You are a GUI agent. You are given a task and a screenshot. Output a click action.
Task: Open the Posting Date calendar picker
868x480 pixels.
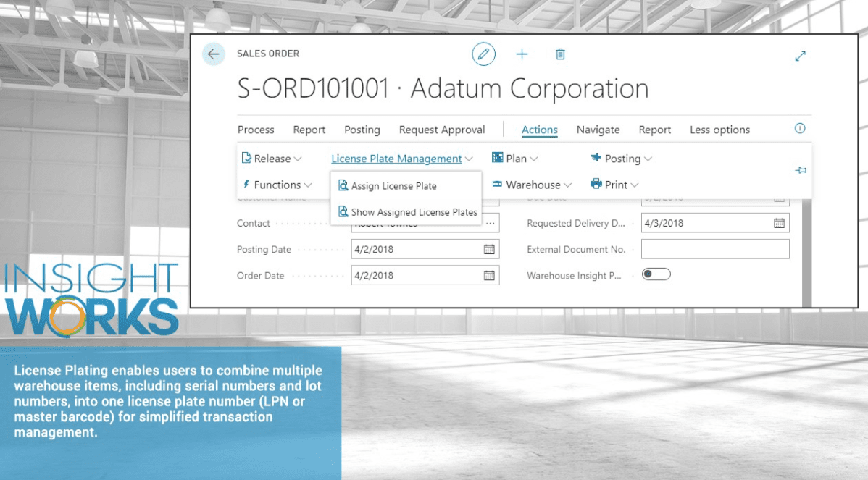pyautogui.click(x=489, y=249)
